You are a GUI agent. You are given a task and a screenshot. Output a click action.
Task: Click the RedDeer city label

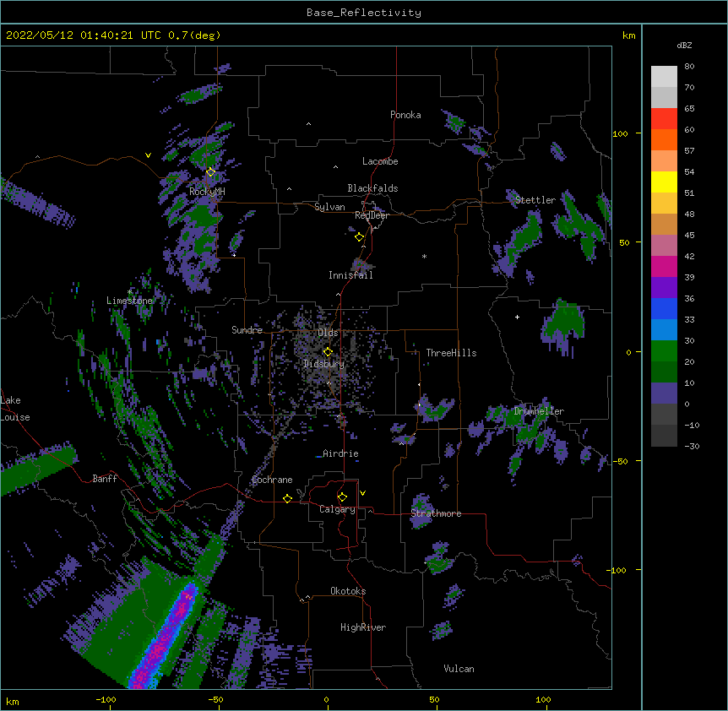point(372,215)
